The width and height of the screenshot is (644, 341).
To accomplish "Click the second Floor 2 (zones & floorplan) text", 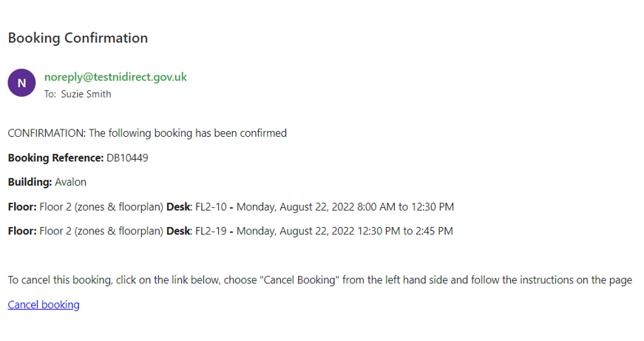I will (101, 232).
